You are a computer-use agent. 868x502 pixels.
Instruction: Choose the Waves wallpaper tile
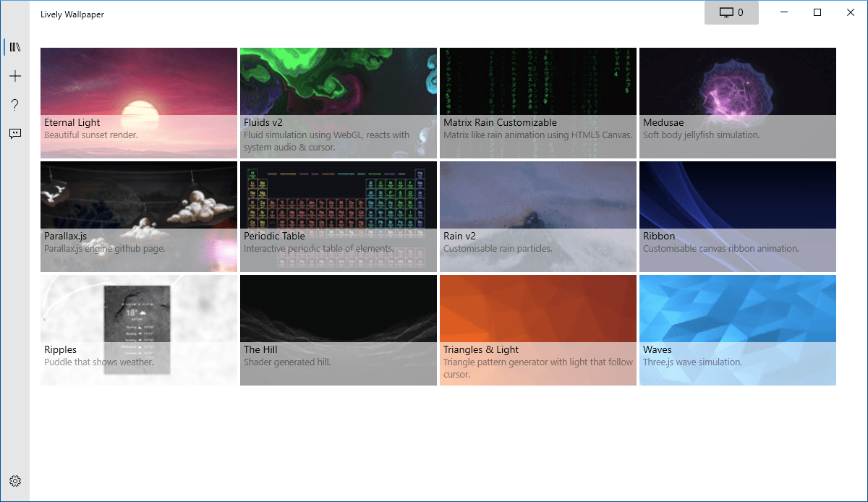(738, 330)
